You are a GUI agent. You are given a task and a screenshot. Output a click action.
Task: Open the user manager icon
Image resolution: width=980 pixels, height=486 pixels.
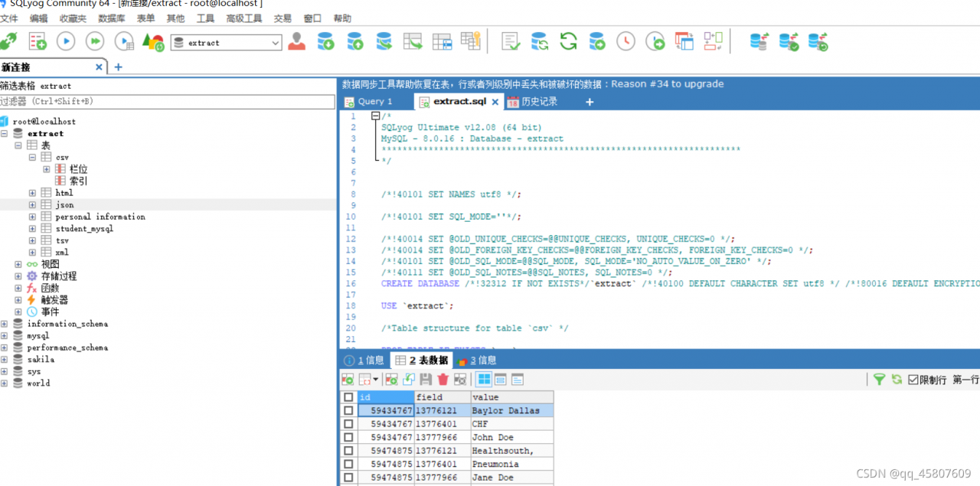click(x=296, y=41)
